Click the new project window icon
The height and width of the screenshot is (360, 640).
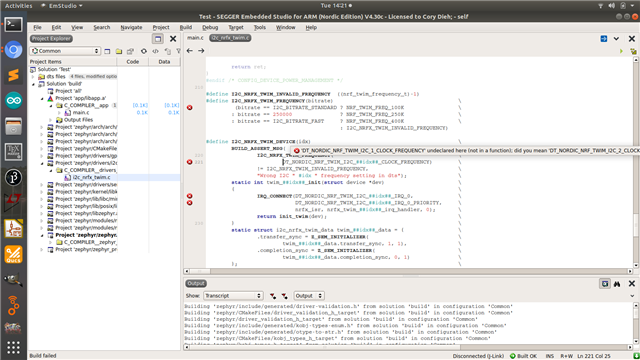click(x=107, y=51)
